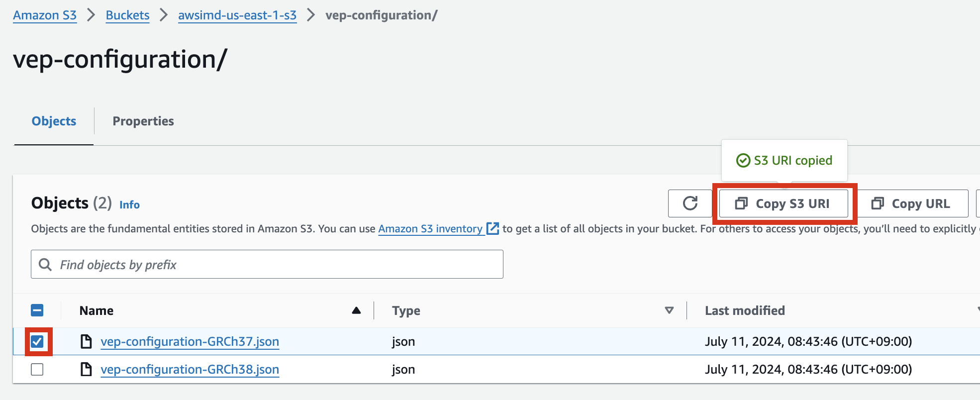Screen dimensions: 980x400
Task: Sort by Name using the ascending arrow
Action: [356, 310]
